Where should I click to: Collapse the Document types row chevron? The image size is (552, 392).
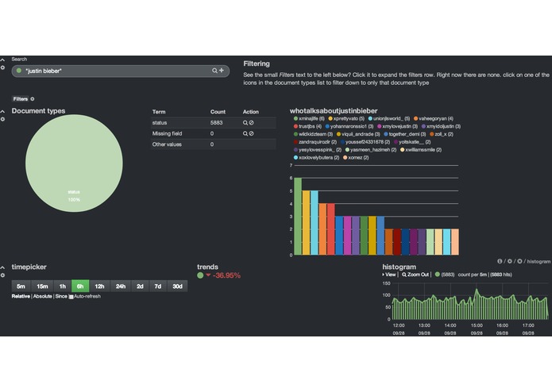(2, 111)
